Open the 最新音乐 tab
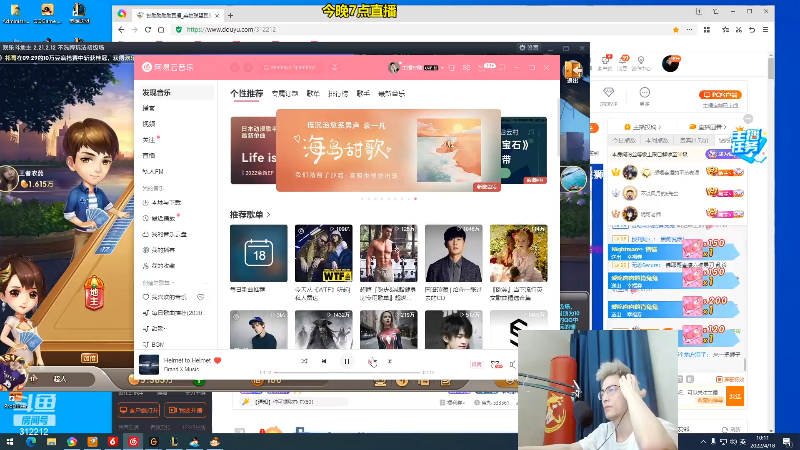This screenshot has height=450, width=800. click(x=391, y=93)
